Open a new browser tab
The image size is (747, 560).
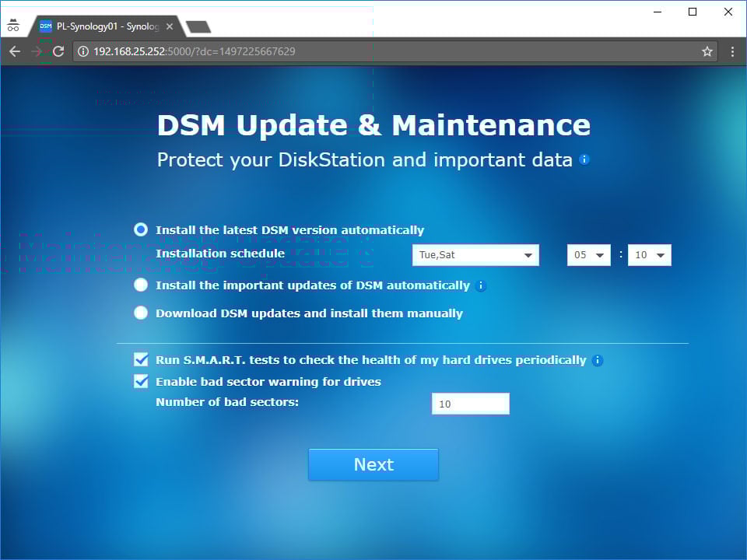coord(198,26)
